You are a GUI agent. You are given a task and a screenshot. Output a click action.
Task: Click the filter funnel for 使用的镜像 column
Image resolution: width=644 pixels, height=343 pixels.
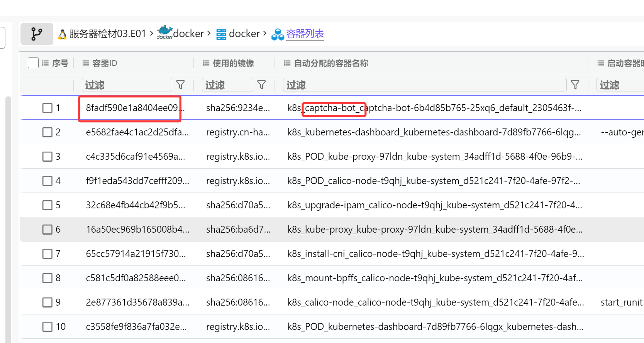click(261, 84)
